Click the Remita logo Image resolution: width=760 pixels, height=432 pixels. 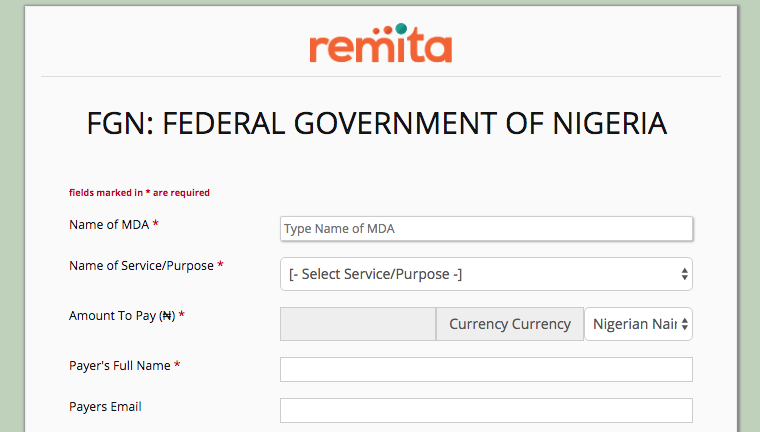[x=380, y=44]
